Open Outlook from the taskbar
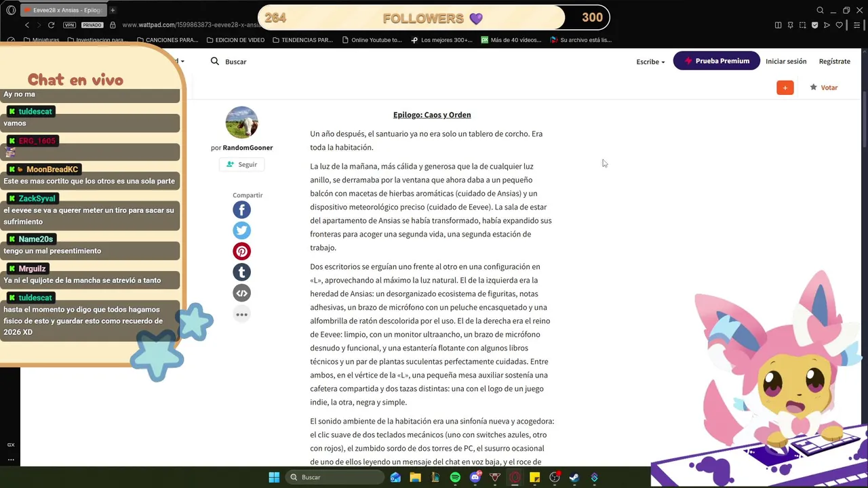868x488 pixels. 395,477
